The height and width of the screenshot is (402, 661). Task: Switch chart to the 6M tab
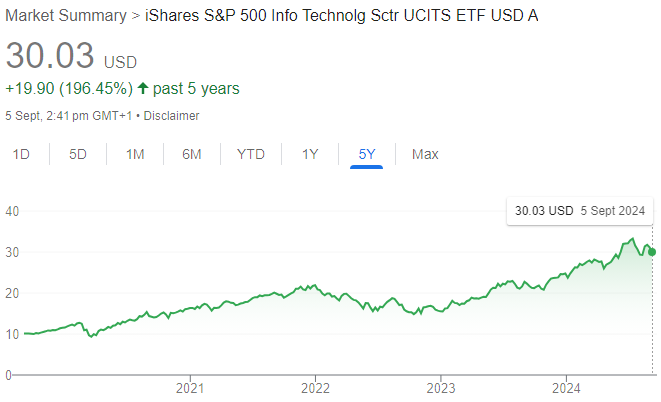(x=192, y=154)
